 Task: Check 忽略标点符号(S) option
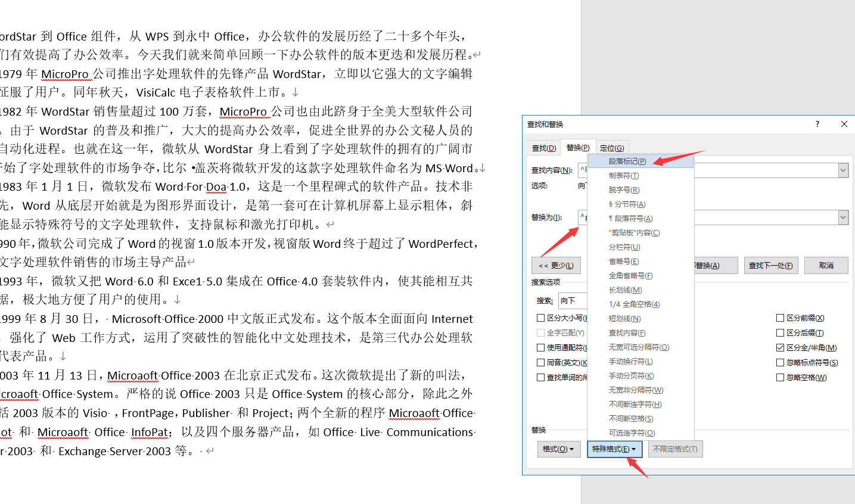[780, 363]
